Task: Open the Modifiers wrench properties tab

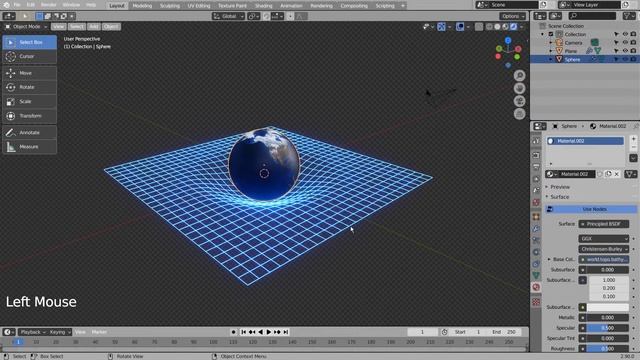Action: [x=536, y=229]
